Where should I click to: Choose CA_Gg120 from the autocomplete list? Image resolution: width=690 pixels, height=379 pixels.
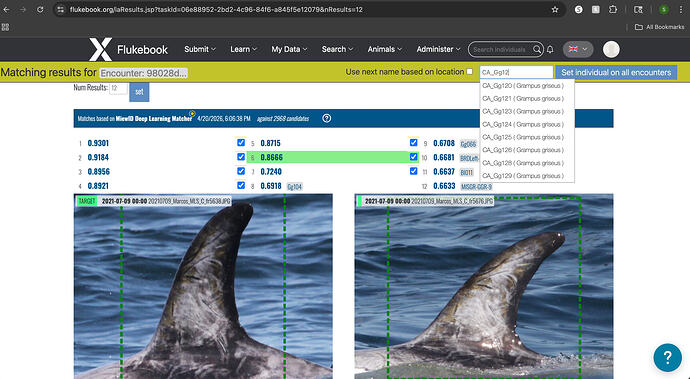point(527,85)
